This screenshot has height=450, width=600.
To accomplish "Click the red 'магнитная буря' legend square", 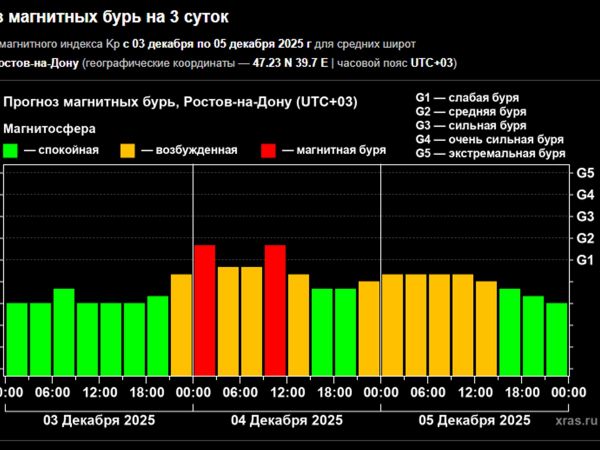I will click(x=270, y=150).
